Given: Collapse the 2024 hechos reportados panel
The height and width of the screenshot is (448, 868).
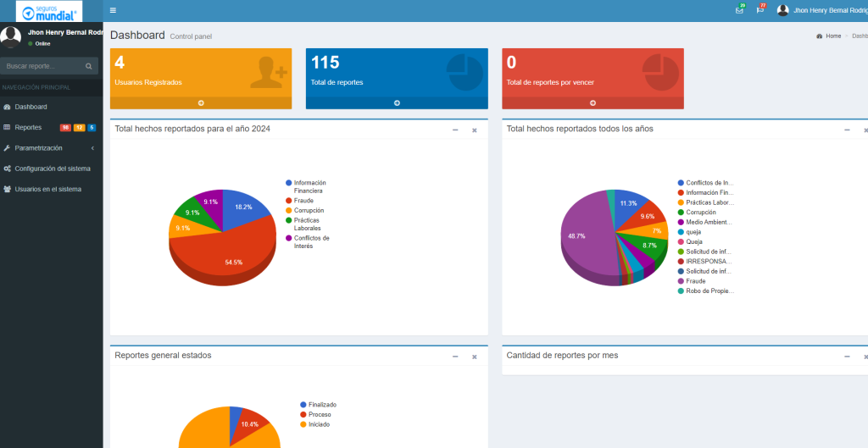Looking at the screenshot, I should coord(455,130).
